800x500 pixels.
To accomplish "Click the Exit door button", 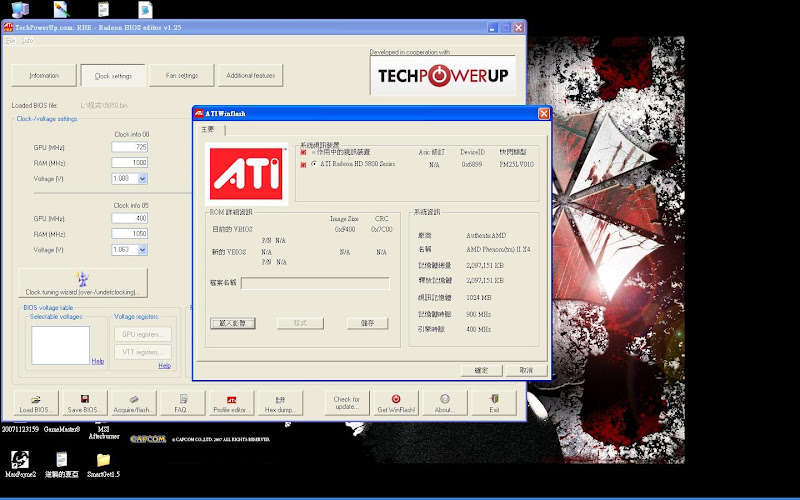I will 494,403.
